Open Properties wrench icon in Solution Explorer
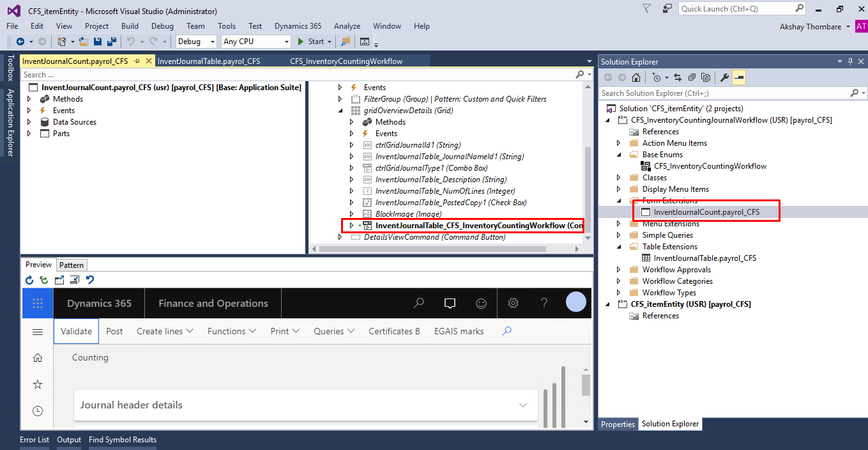This screenshot has width=868, height=450. [724, 77]
